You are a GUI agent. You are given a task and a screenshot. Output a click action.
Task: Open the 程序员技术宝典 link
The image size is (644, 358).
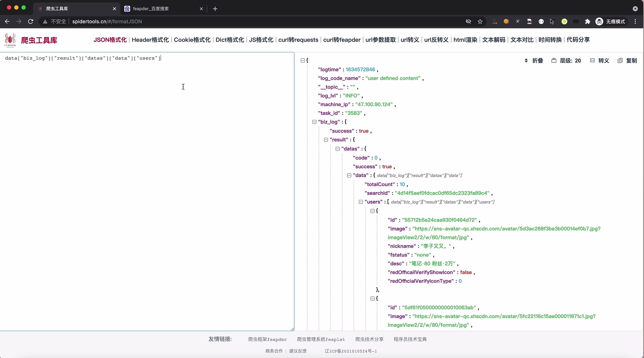click(x=410, y=339)
